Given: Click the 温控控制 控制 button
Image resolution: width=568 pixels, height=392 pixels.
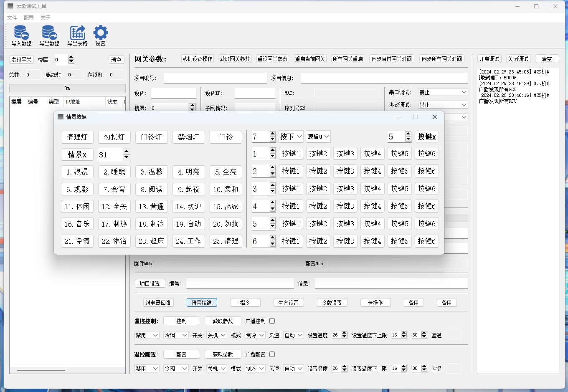Looking at the screenshot, I should click(x=182, y=321).
